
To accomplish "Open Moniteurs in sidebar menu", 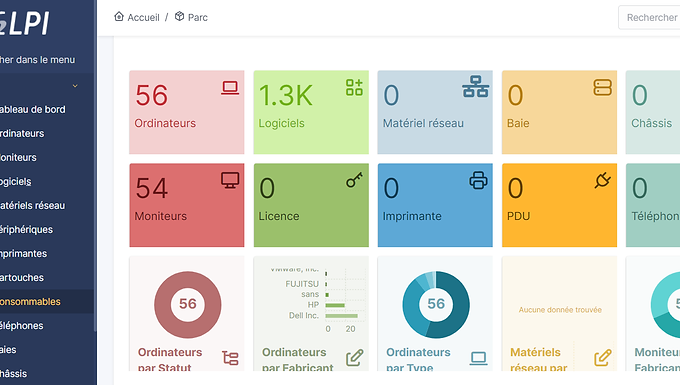I will pyautogui.click(x=18, y=157).
